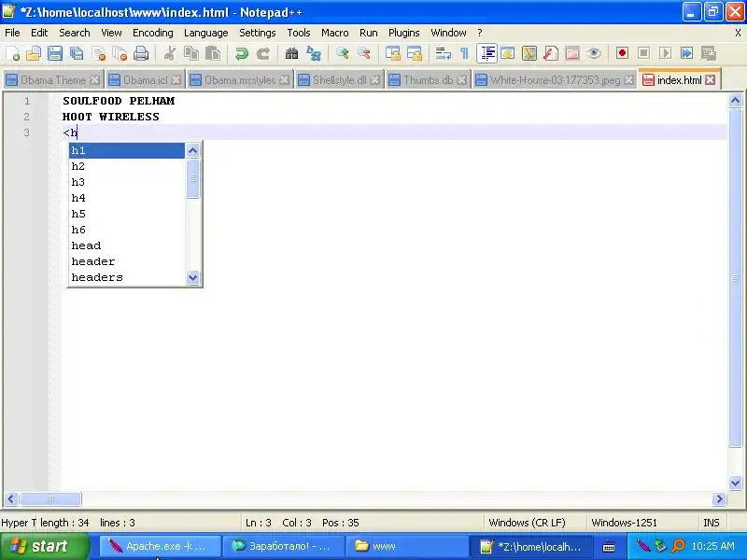Open the Function List icon
747x560 pixels.
pos(551,53)
